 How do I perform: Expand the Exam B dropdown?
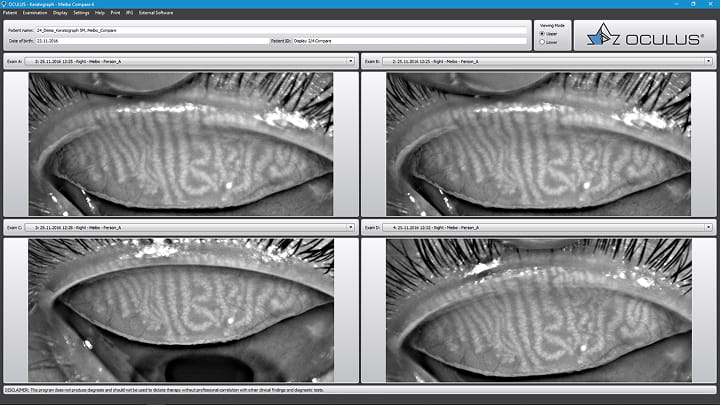click(x=710, y=61)
